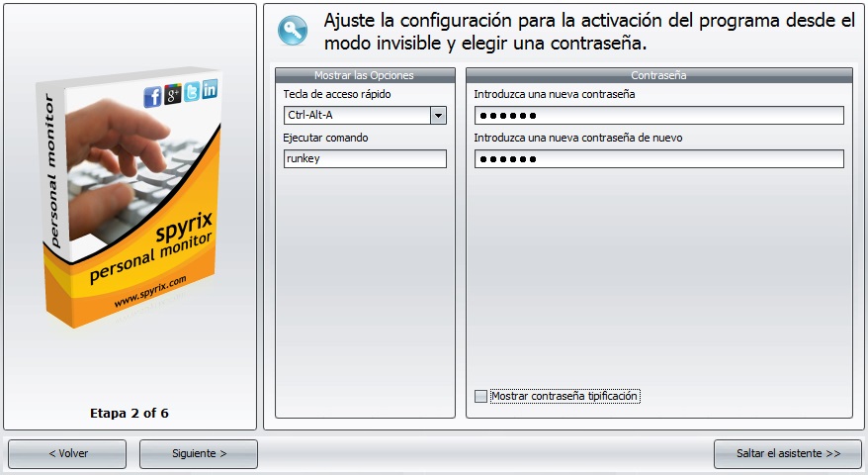
Task: Click the 'Ejecutar comando' label
Action: [x=325, y=138]
